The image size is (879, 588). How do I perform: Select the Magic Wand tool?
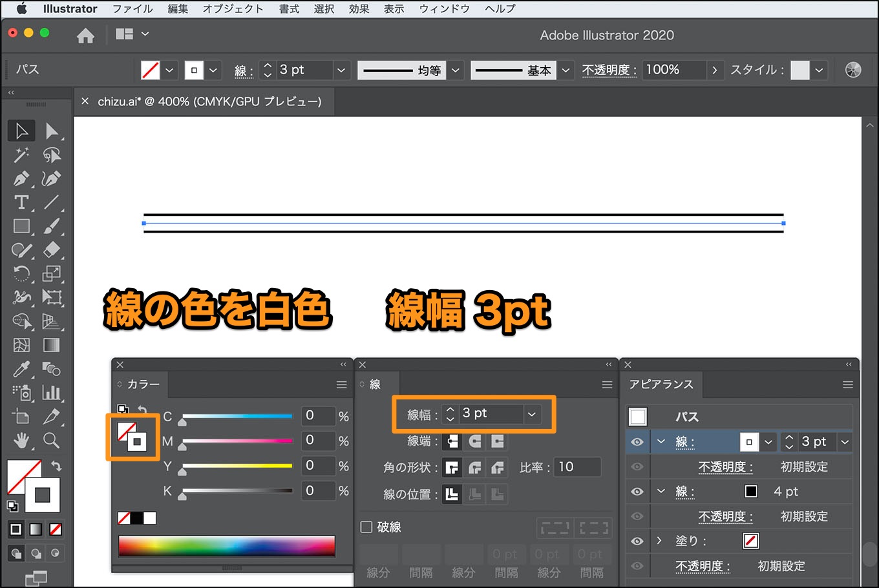click(21, 154)
